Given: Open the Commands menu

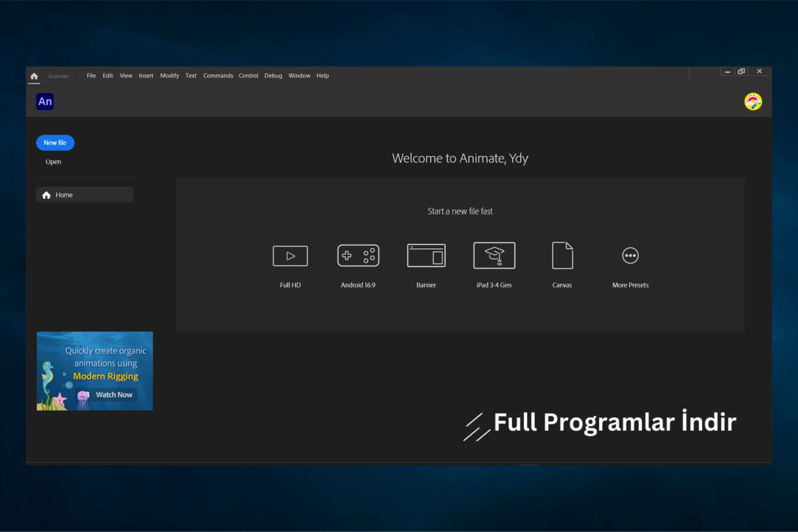Looking at the screenshot, I should [x=218, y=76].
